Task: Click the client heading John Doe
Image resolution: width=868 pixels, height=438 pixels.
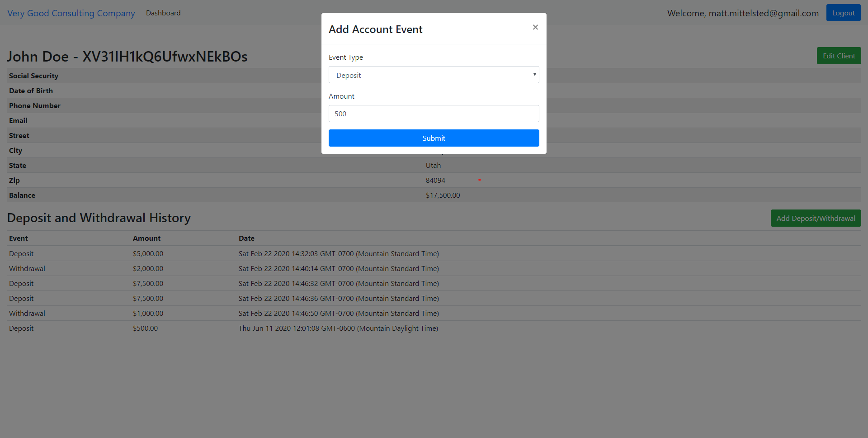Action: [127, 57]
